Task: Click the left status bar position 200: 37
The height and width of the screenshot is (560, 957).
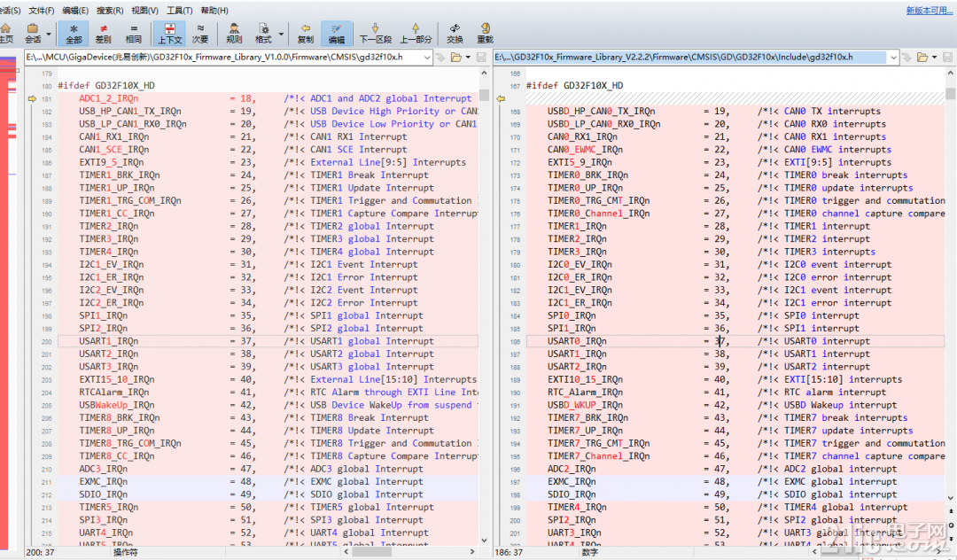Action: (40, 552)
